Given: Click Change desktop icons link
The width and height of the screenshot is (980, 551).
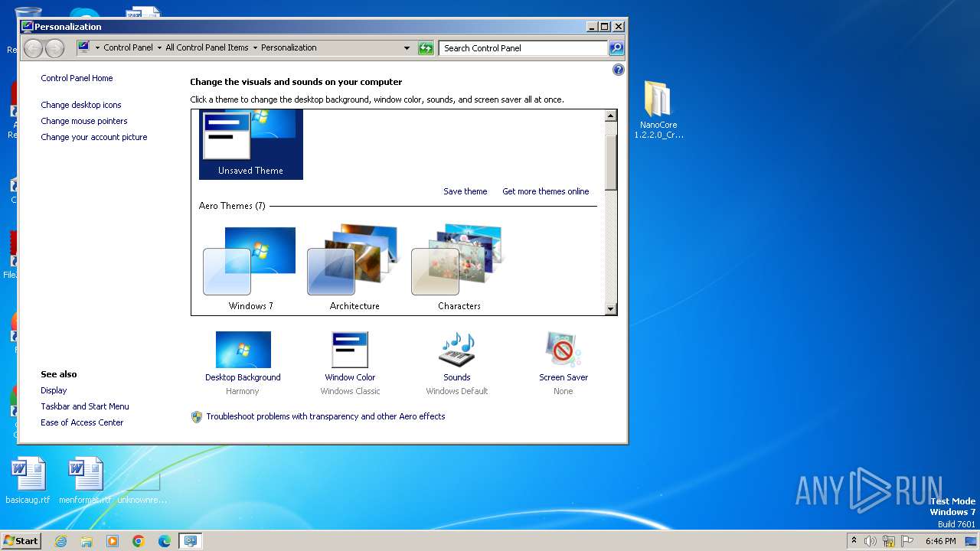Looking at the screenshot, I should [x=81, y=105].
